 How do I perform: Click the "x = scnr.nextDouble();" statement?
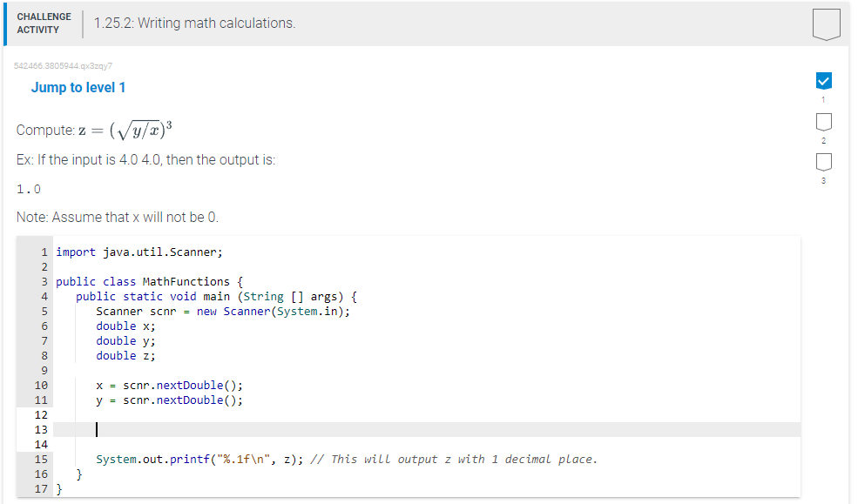[x=170, y=385]
